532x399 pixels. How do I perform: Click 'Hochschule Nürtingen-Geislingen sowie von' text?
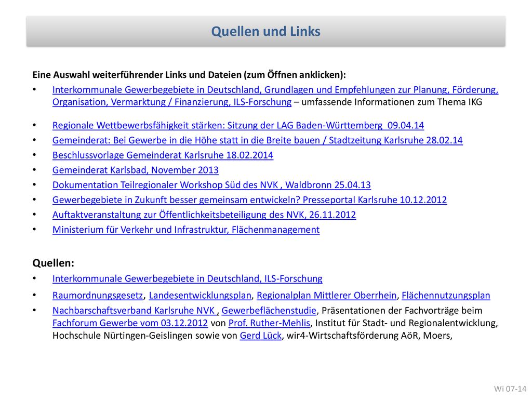(144, 336)
